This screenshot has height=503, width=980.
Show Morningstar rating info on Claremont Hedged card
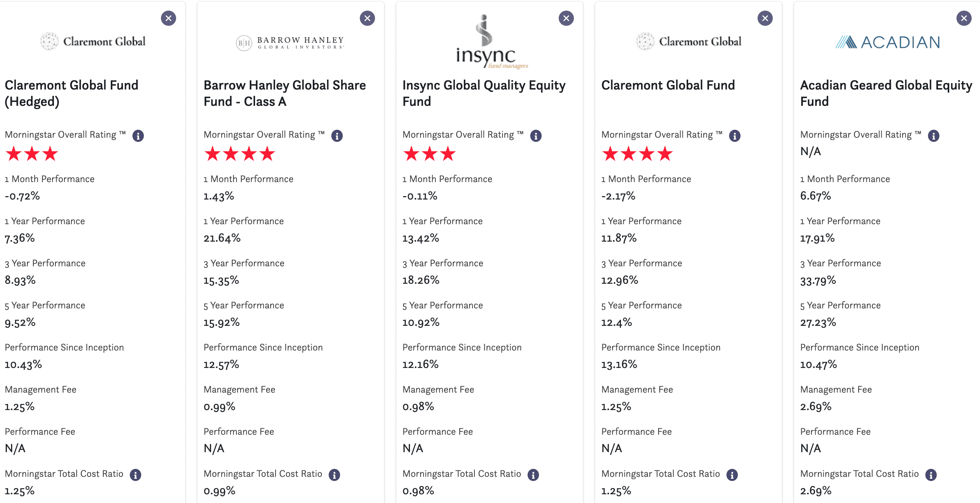coord(138,136)
